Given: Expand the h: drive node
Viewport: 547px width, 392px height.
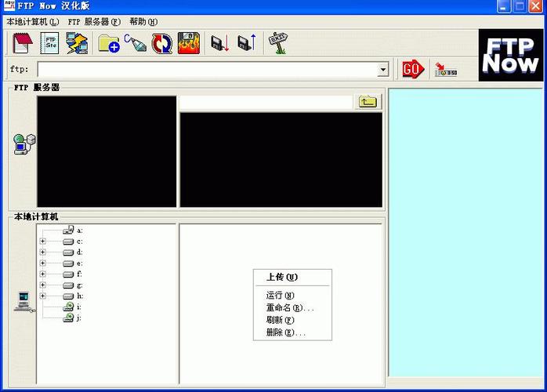Looking at the screenshot, I should (x=42, y=296).
